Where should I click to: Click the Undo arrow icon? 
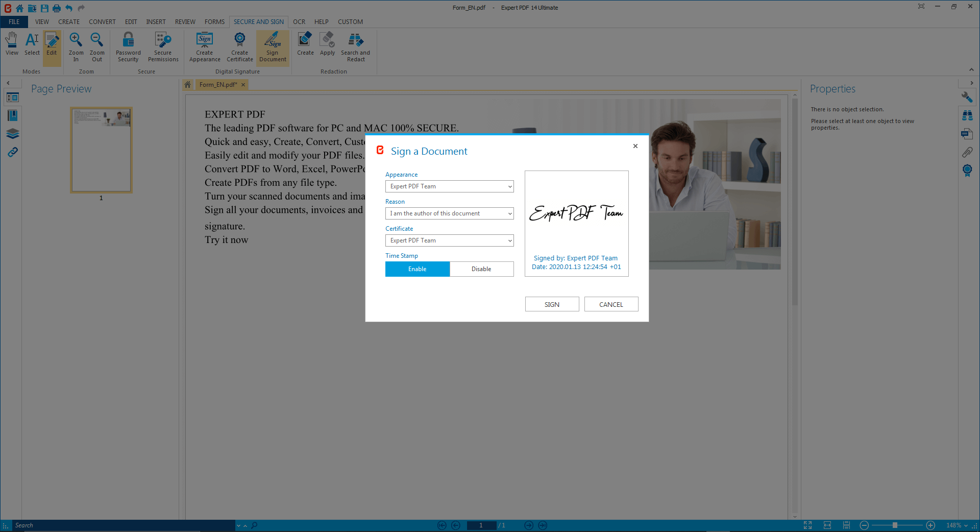point(69,8)
